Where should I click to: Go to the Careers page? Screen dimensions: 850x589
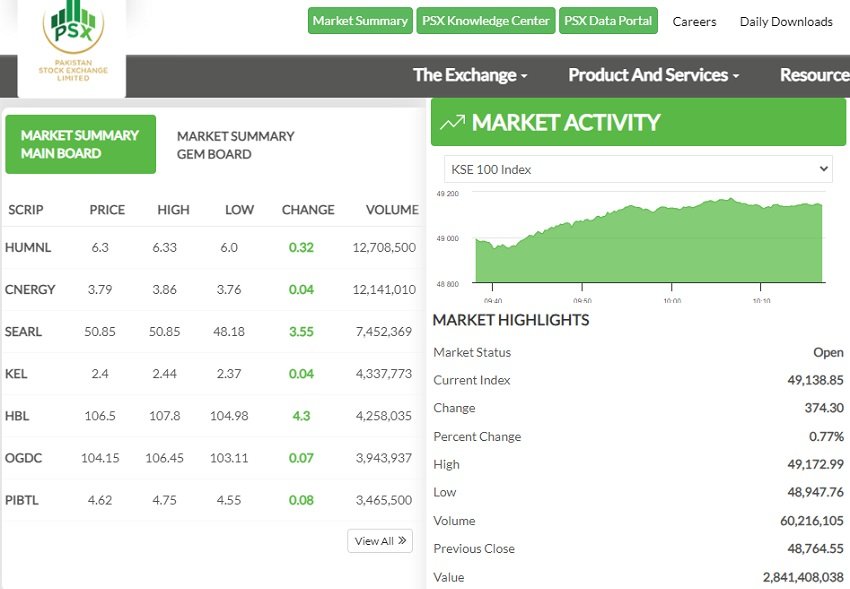pos(694,21)
